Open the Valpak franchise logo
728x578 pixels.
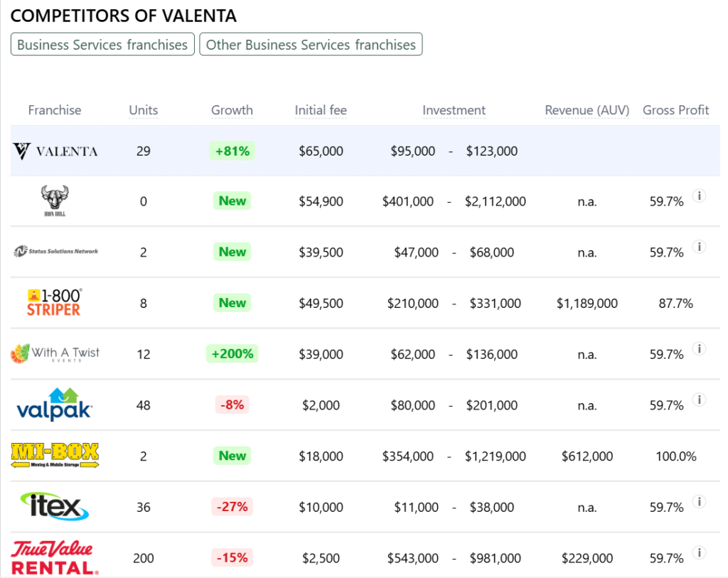[55, 405]
